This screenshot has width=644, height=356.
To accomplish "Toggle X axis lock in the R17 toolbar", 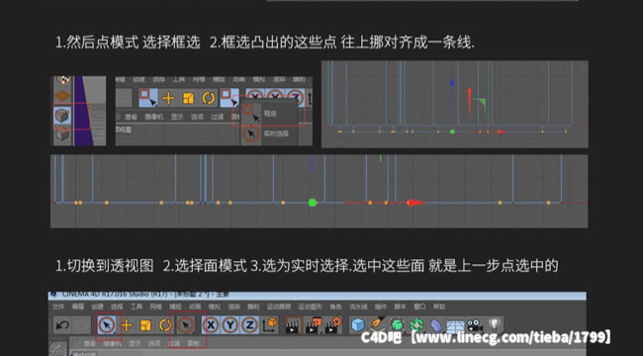I will [x=211, y=325].
